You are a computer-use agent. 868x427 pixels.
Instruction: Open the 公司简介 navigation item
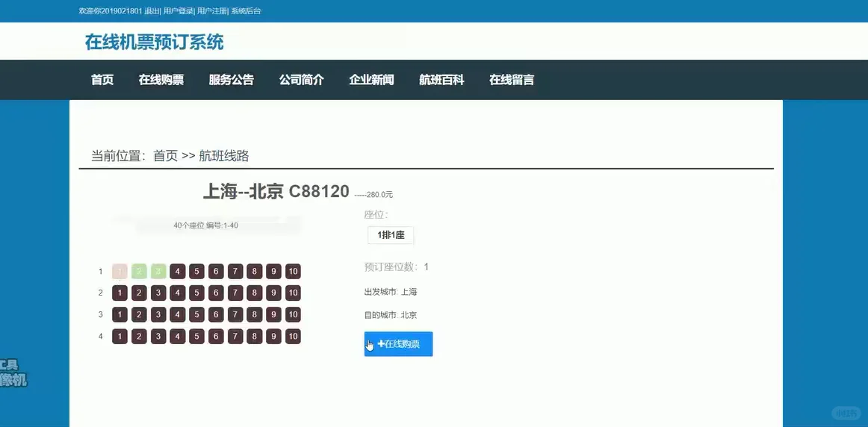pos(301,80)
